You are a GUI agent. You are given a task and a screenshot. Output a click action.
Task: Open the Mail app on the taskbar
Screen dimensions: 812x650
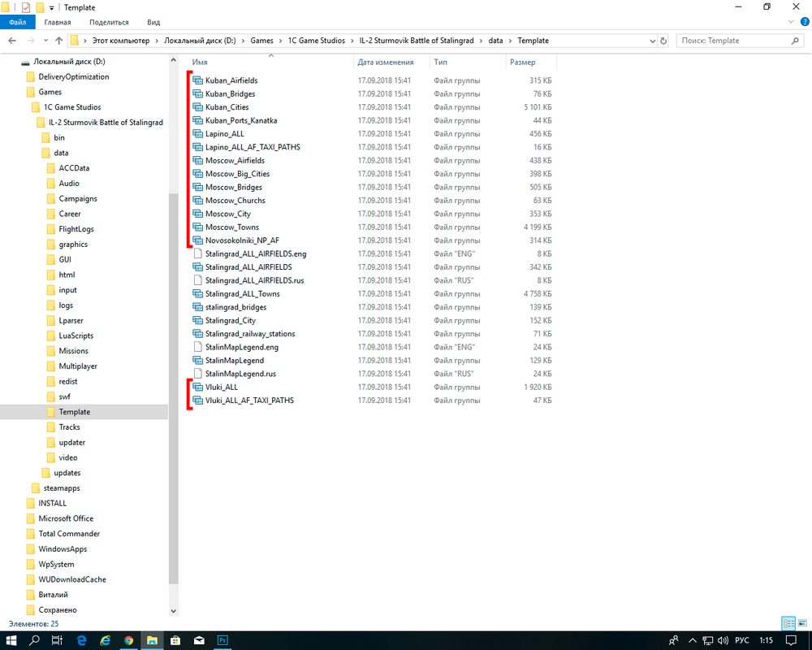199,640
